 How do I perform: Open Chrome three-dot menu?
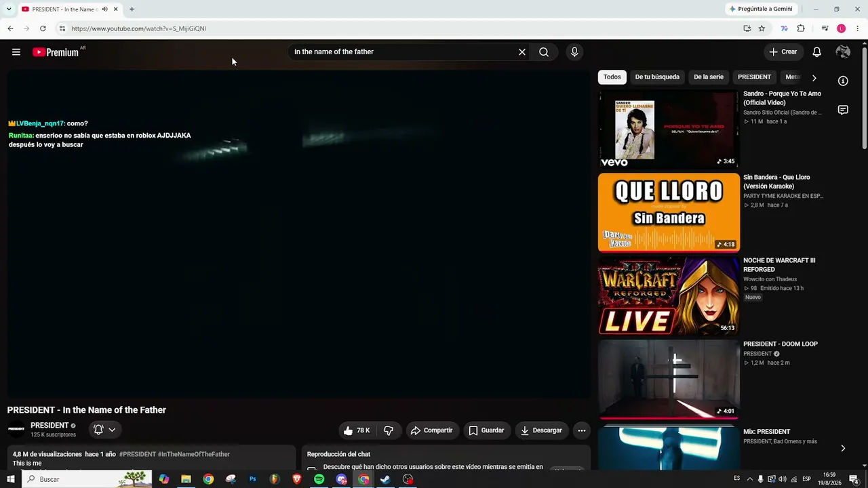pyautogui.click(x=857, y=28)
